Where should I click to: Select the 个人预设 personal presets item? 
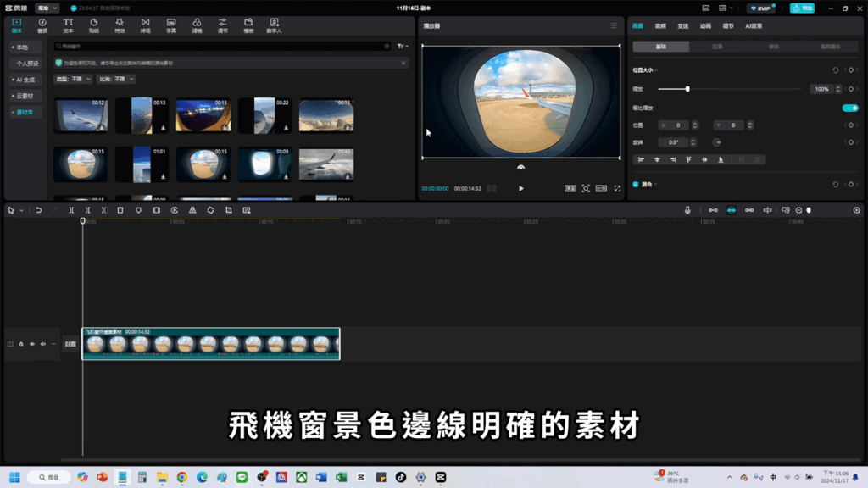[25, 64]
